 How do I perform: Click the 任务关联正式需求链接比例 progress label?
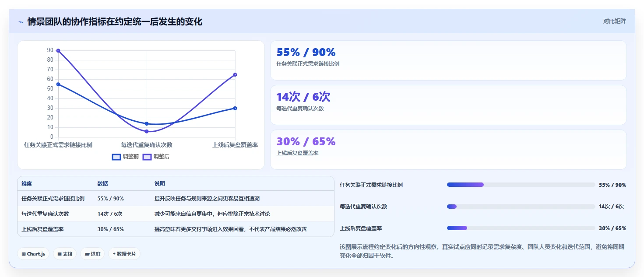click(x=371, y=185)
